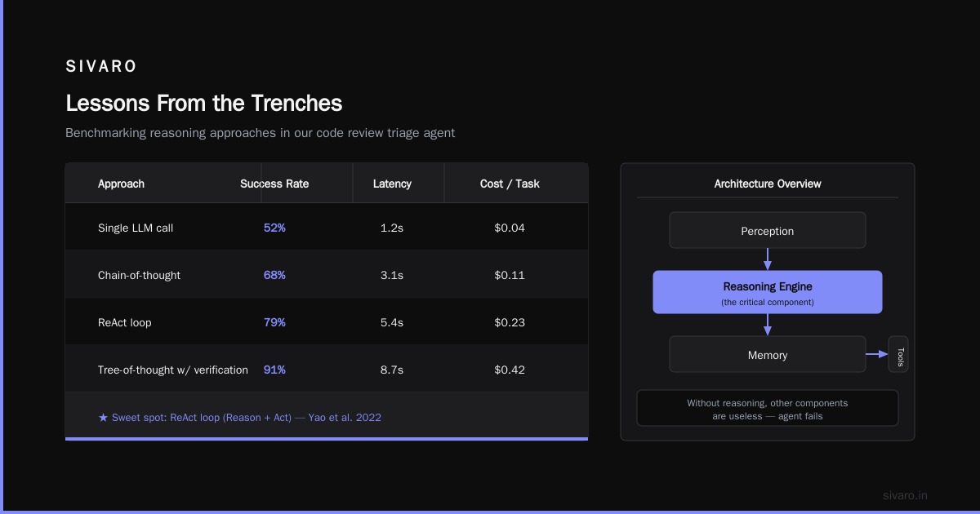The width and height of the screenshot is (980, 514).
Task: Click the 1.2s latency value
Action: [392, 228]
